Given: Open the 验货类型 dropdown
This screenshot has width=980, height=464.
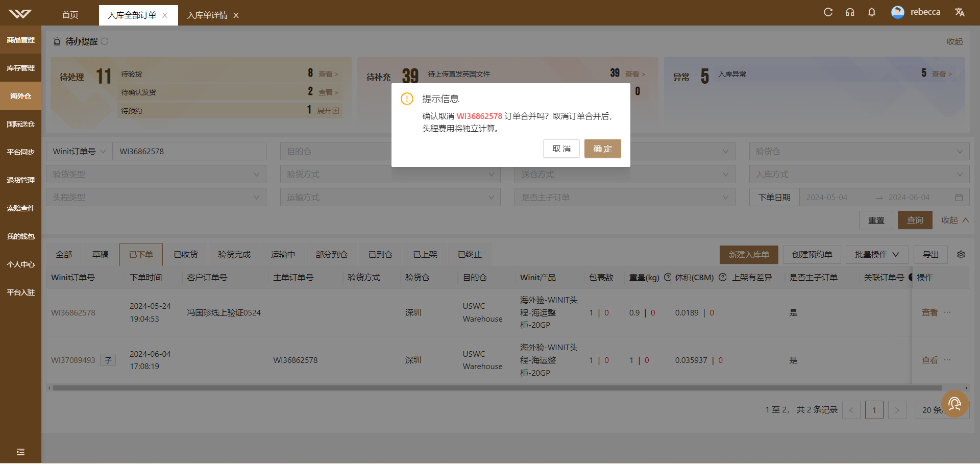Looking at the screenshot, I should coord(156,174).
